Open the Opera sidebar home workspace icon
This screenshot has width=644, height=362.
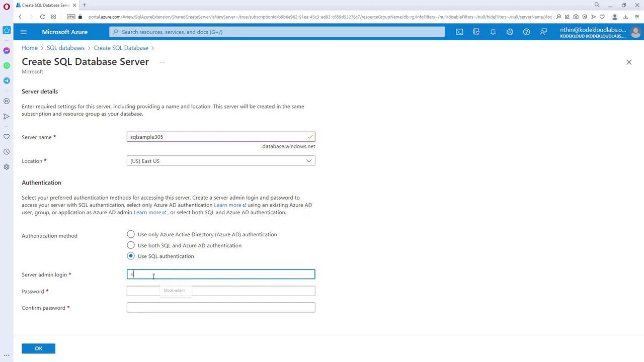click(7, 30)
